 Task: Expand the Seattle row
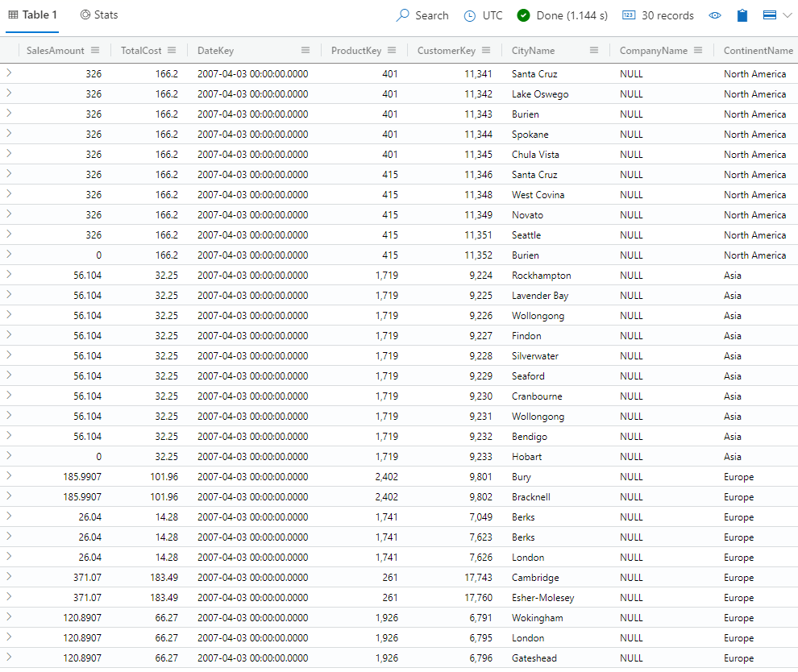pos(9,234)
